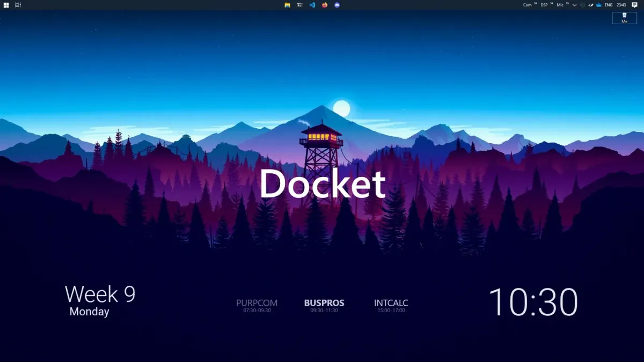Viewport: 644px width, 362px height.
Task: Select the INTCALC class entry
Action: coord(391,303)
